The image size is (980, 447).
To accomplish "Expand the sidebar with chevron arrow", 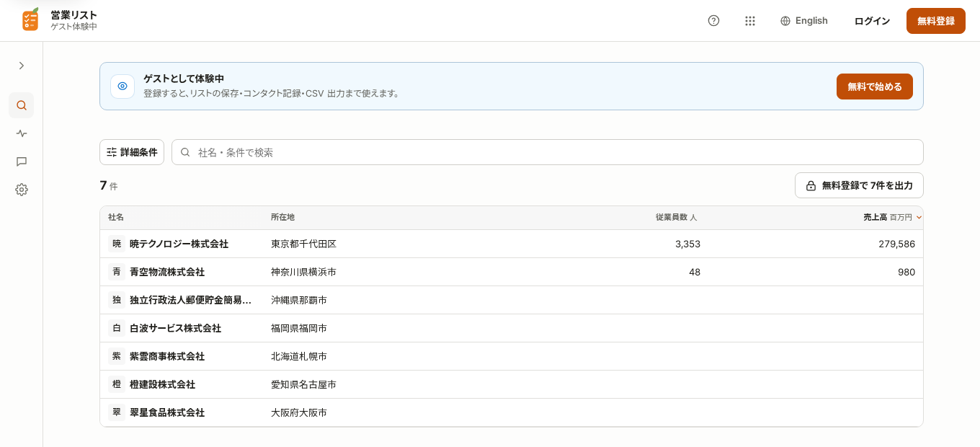I will click(x=22, y=66).
